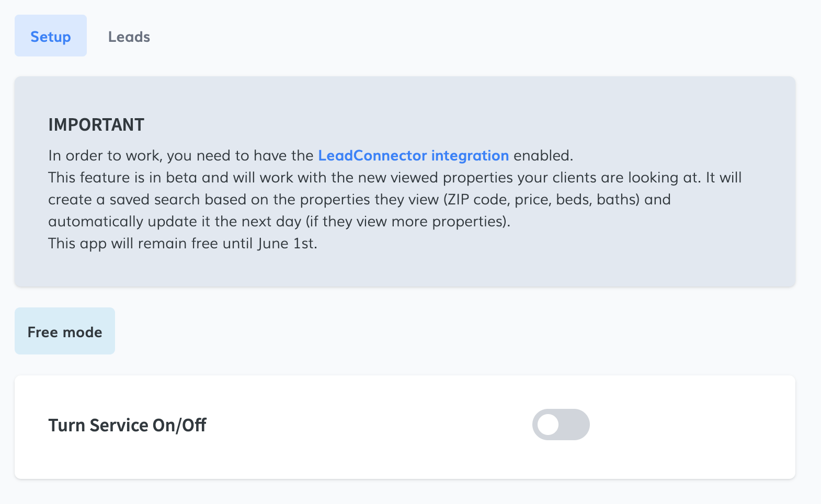This screenshot has height=504, width=821.
Task: Enable the Turn Service On/Off switch
Action: (x=561, y=425)
